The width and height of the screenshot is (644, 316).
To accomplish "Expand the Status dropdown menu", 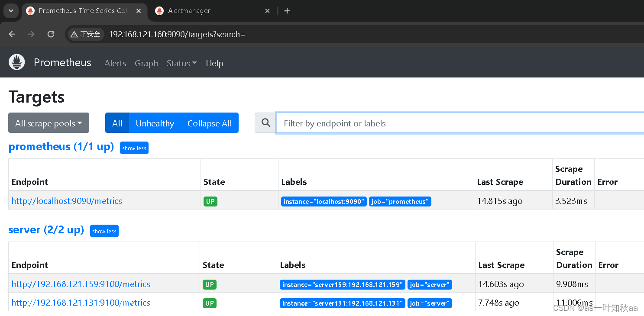I will point(181,63).
